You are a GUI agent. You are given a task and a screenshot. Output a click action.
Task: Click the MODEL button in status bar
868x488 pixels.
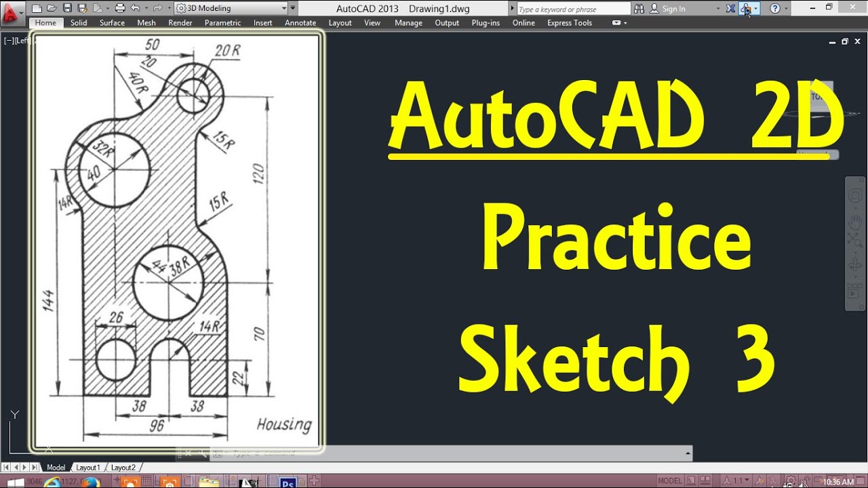pos(670,481)
